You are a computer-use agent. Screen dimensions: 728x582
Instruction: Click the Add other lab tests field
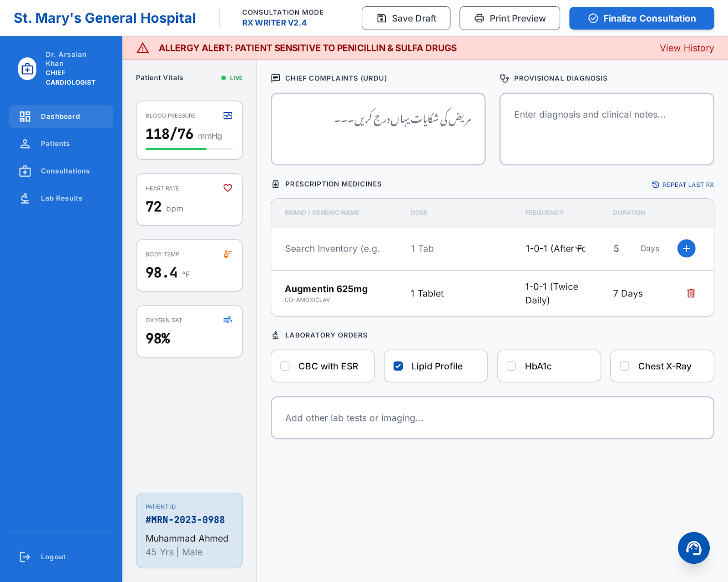pos(492,418)
